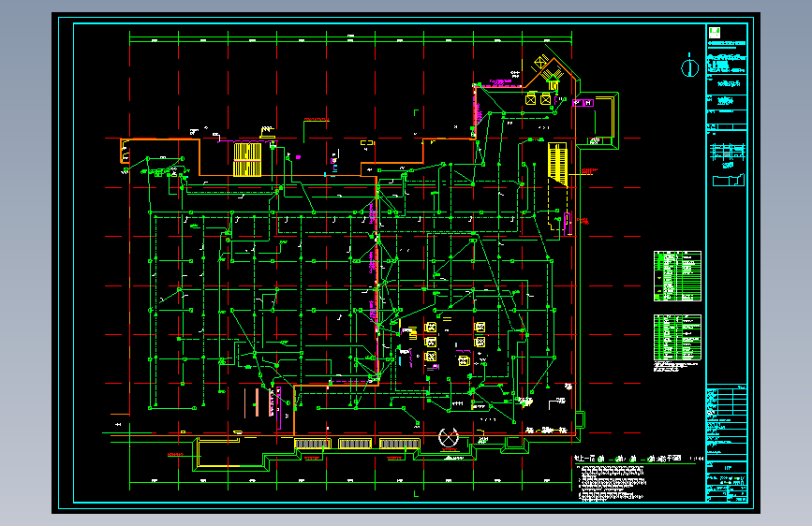Select the revolving door symbol at entrance
812x526 pixels.
[449, 438]
